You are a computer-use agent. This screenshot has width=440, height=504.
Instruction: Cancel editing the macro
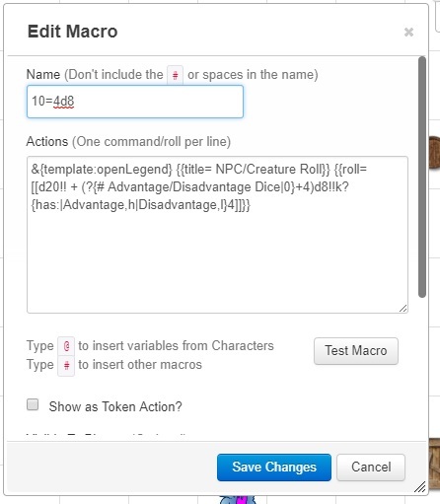(371, 468)
